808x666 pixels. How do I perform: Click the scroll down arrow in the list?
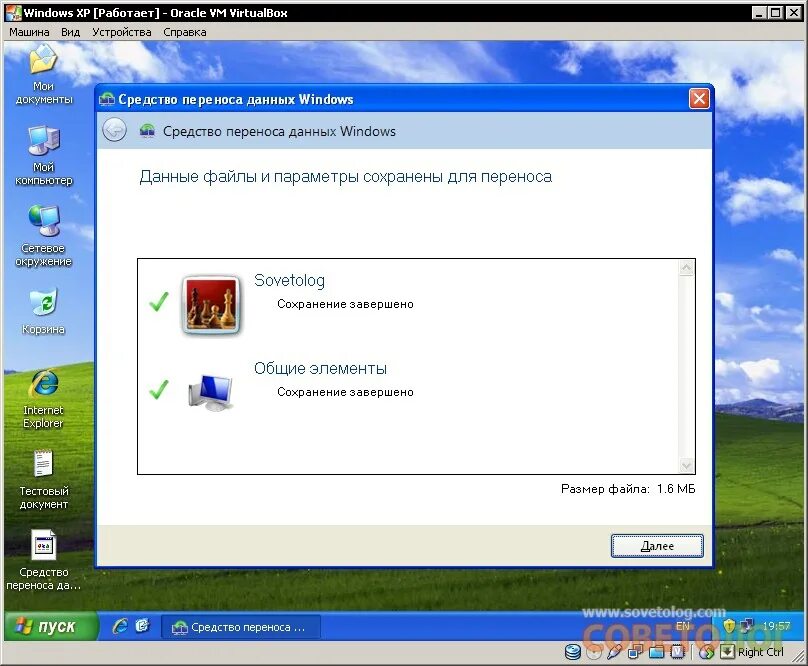686,465
